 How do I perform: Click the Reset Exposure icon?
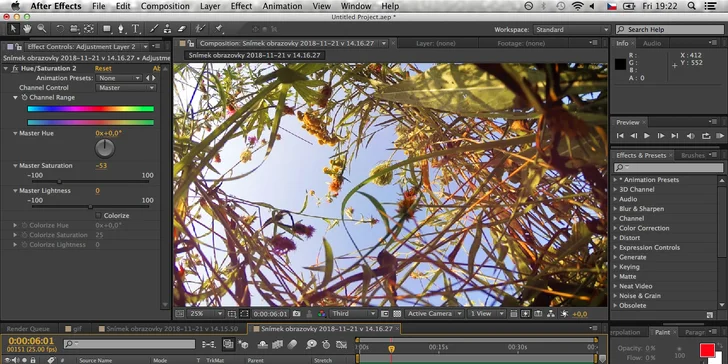[x=564, y=314]
